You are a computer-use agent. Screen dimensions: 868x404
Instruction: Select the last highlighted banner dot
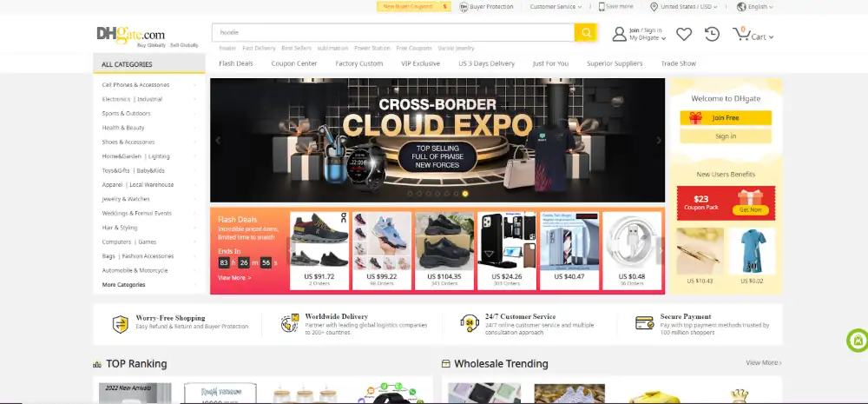(x=465, y=194)
